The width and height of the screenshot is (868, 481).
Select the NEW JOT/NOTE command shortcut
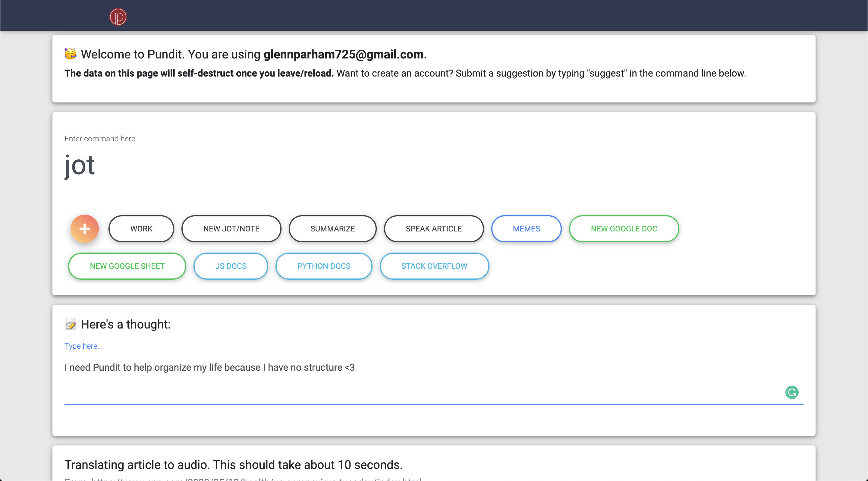pyautogui.click(x=231, y=229)
